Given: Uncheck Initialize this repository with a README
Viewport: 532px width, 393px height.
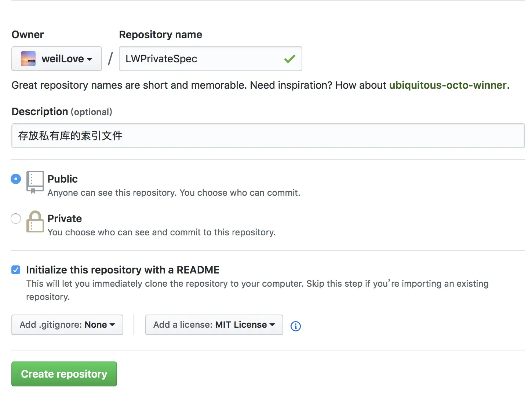Looking at the screenshot, I should [x=16, y=270].
